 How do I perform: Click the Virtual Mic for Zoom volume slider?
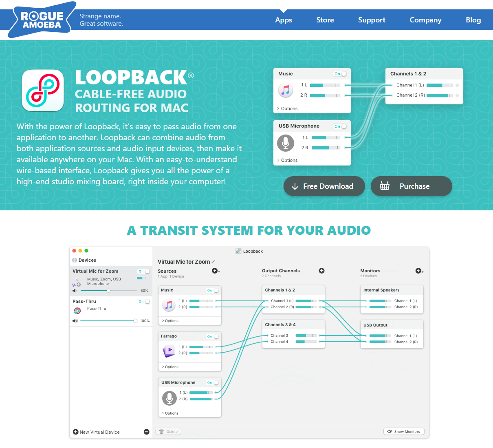tap(108, 291)
